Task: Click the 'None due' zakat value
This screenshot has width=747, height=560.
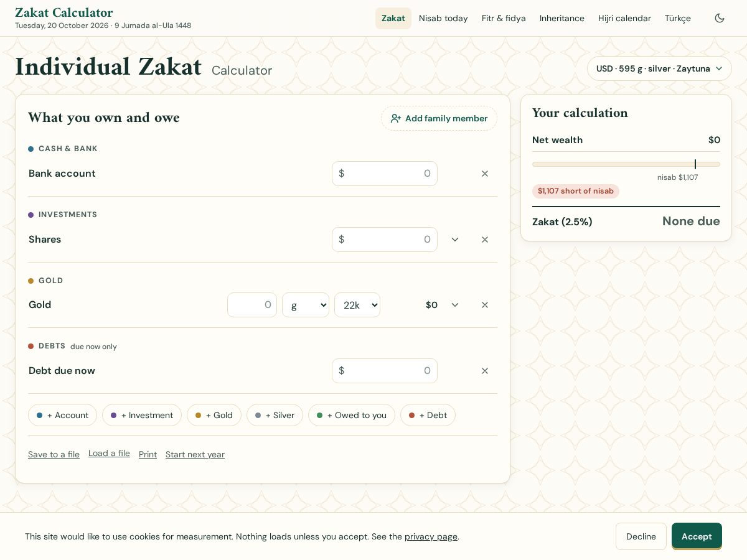Action: (x=691, y=221)
